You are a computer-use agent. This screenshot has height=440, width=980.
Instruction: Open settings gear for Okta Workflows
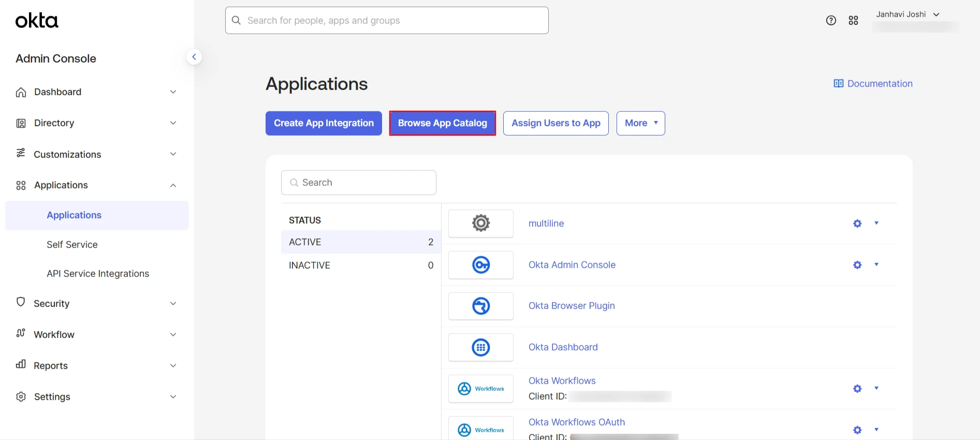point(857,389)
